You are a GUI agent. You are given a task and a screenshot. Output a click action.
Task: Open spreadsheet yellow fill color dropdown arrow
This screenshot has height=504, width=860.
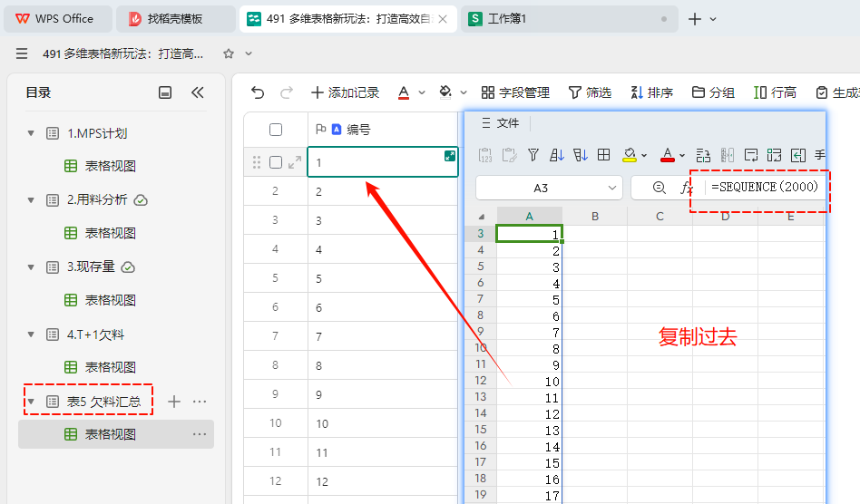(644, 156)
